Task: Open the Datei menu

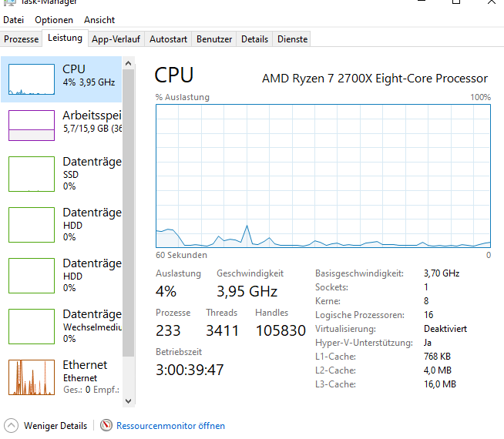Action: coord(14,20)
